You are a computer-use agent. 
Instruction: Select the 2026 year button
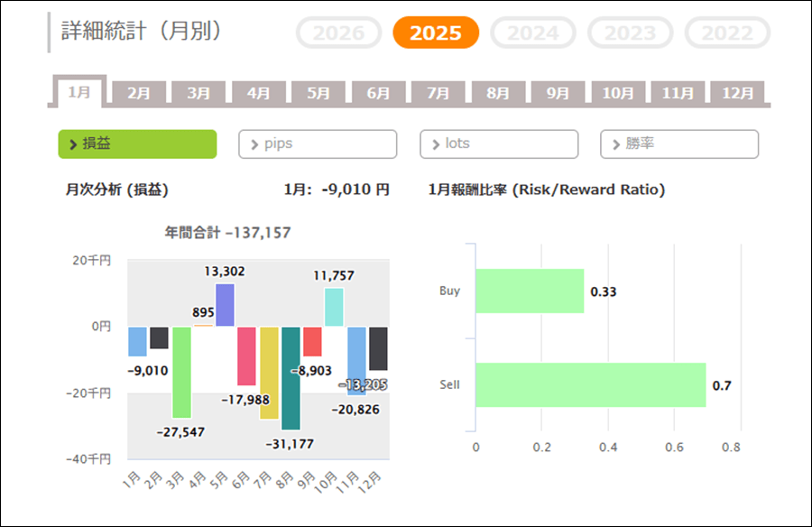338,33
